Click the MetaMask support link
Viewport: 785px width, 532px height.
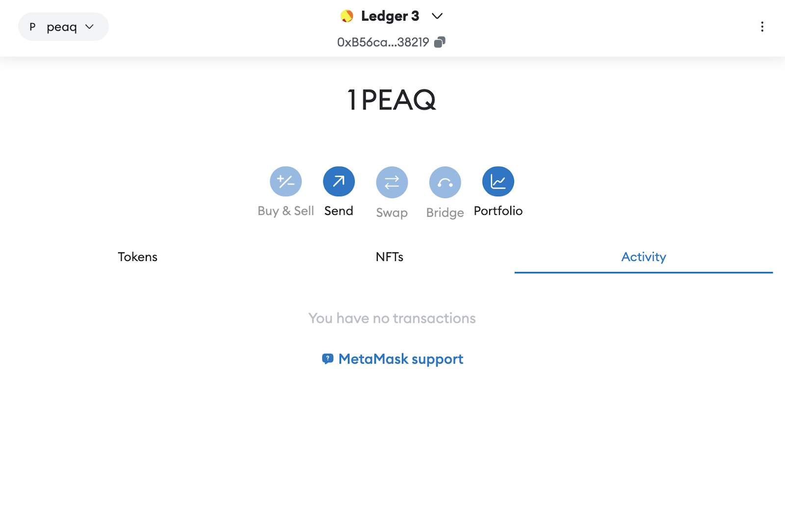tap(400, 359)
